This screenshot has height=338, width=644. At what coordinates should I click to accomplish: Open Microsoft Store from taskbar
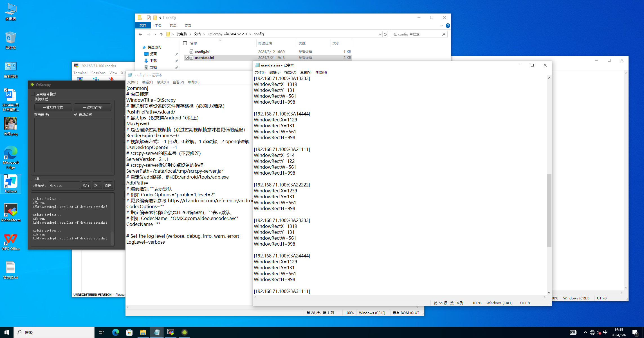click(x=129, y=332)
